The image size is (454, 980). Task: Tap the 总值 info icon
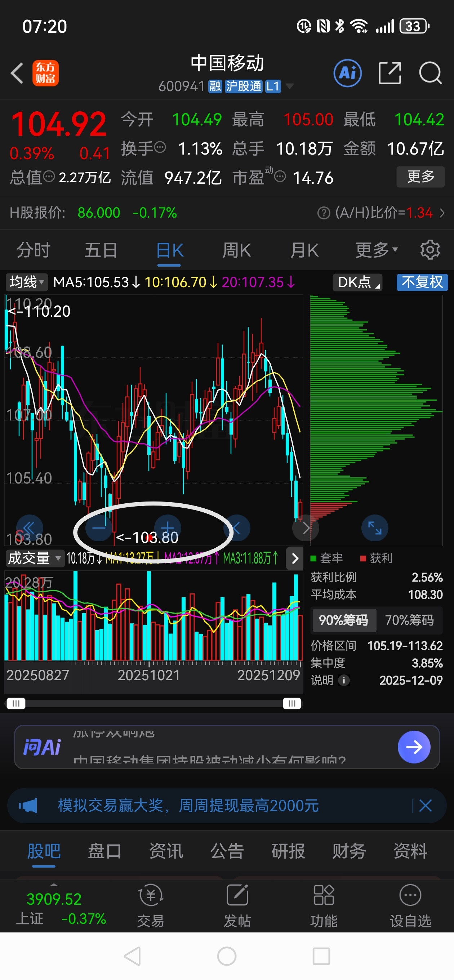(49, 177)
